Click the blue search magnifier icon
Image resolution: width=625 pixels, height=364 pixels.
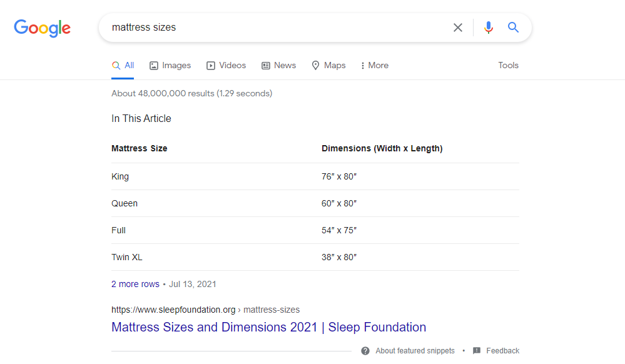514,28
